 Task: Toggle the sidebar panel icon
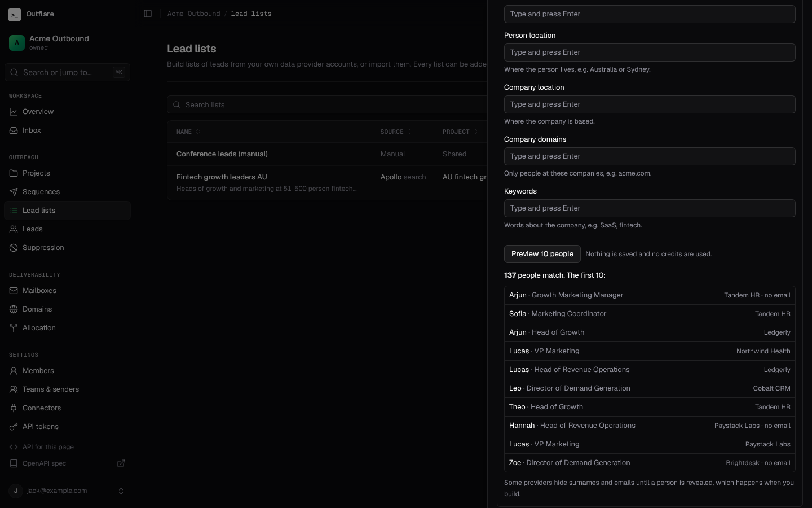[x=148, y=14]
